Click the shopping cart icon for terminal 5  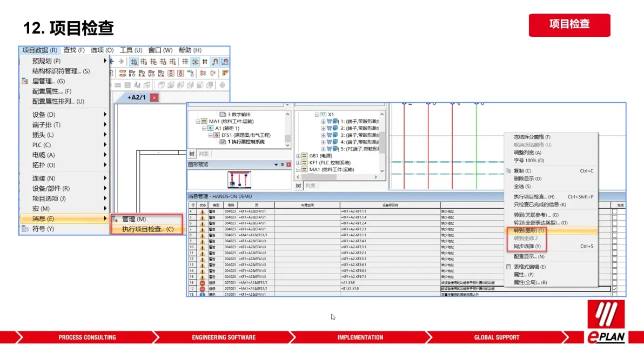pyautogui.click(x=330, y=149)
